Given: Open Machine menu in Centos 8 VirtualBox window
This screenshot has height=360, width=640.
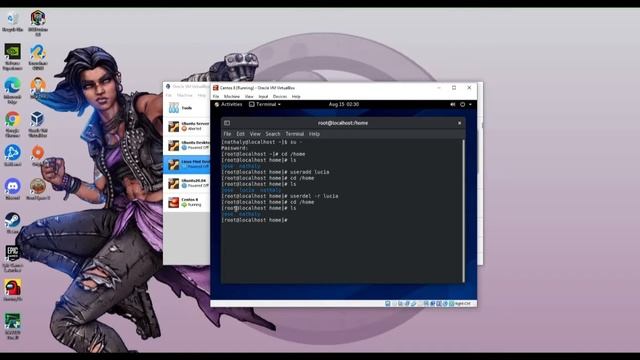Looking at the screenshot, I should pos(232,96).
